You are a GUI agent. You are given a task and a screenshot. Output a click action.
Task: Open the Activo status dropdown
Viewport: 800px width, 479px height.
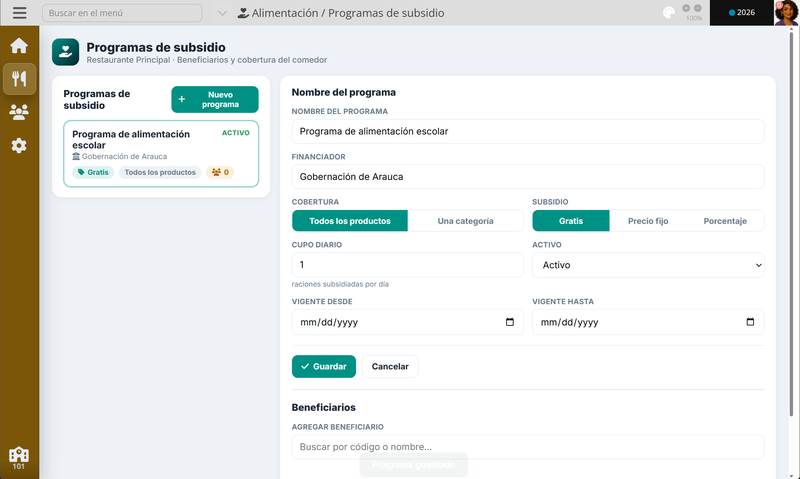pyautogui.click(x=648, y=265)
